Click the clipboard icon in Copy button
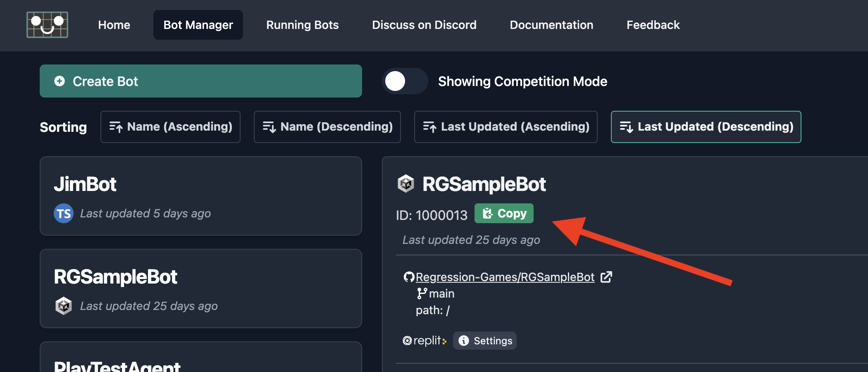This screenshot has width=868, height=372. [488, 213]
